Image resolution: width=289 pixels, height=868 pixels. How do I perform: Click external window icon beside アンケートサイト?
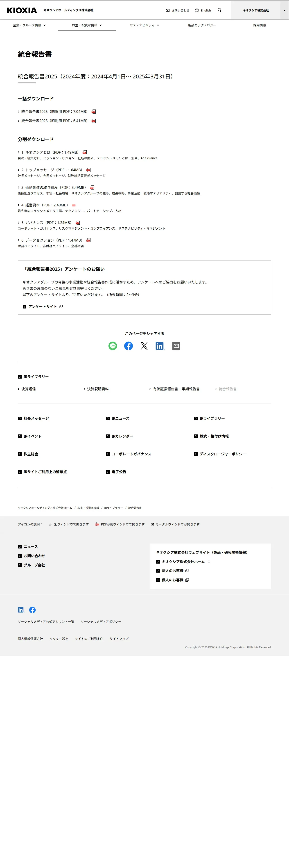pos(61,307)
